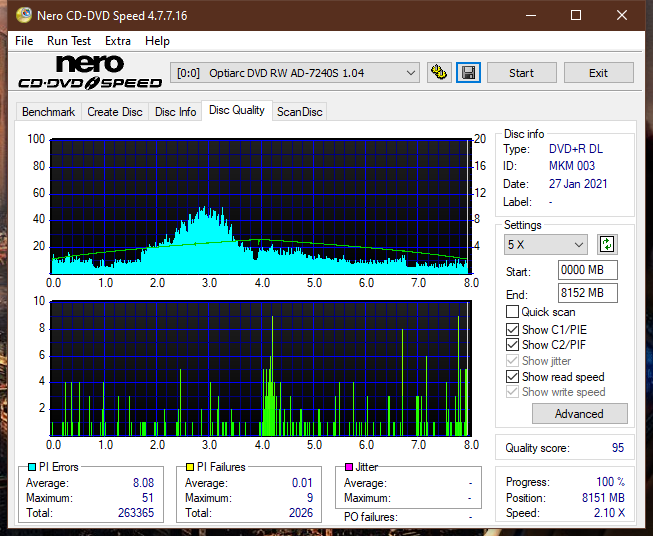
Task: Switch to the Benchmark tab
Action: (x=48, y=112)
